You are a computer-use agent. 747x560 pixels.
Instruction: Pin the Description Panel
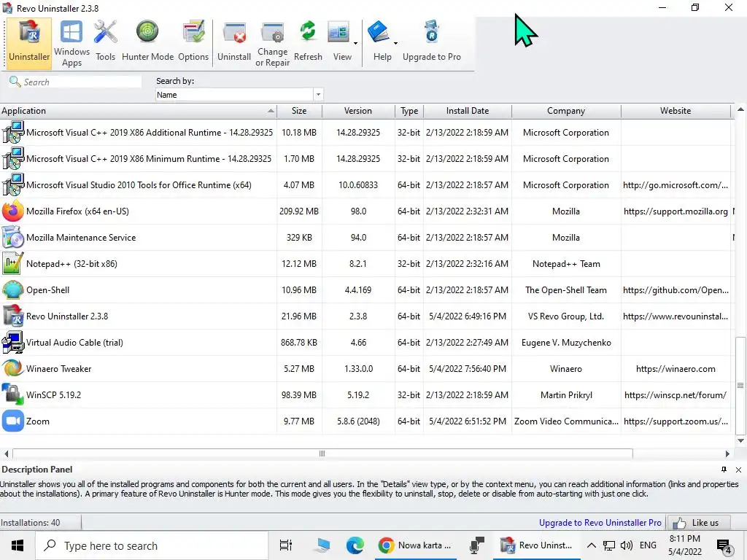coord(724,470)
